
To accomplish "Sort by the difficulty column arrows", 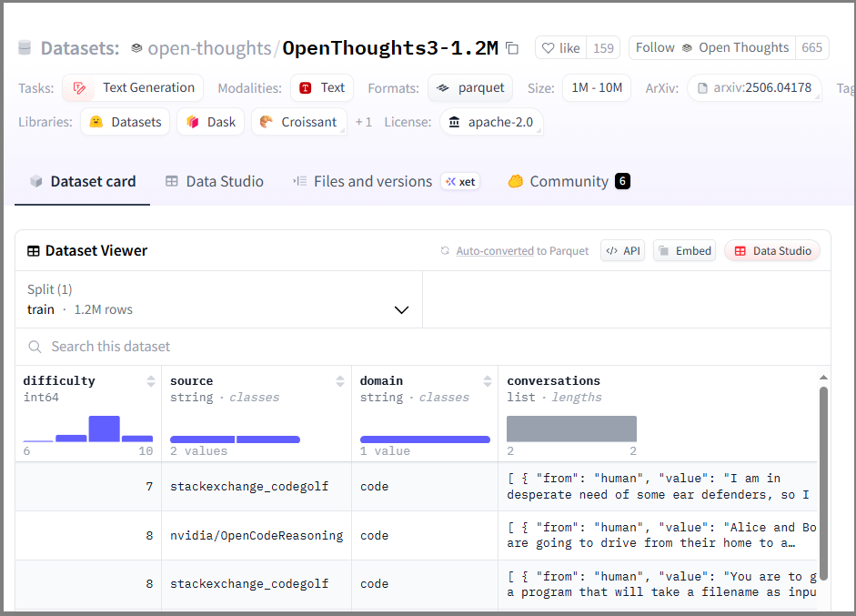I will click(151, 381).
